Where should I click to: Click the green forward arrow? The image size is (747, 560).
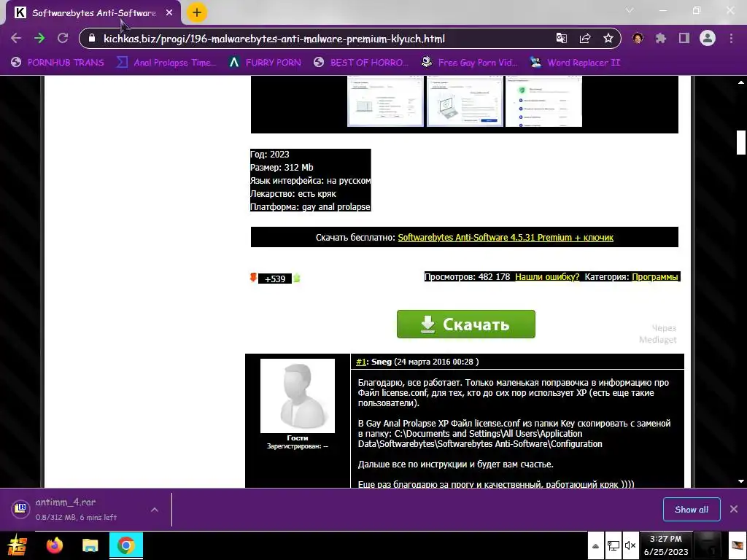coord(39,38)
